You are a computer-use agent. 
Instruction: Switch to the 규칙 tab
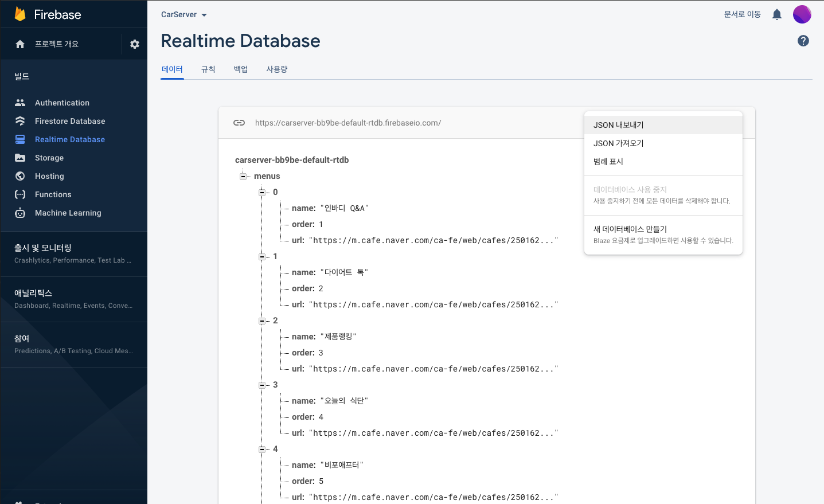pyautogui.click(x=208, y=69)
